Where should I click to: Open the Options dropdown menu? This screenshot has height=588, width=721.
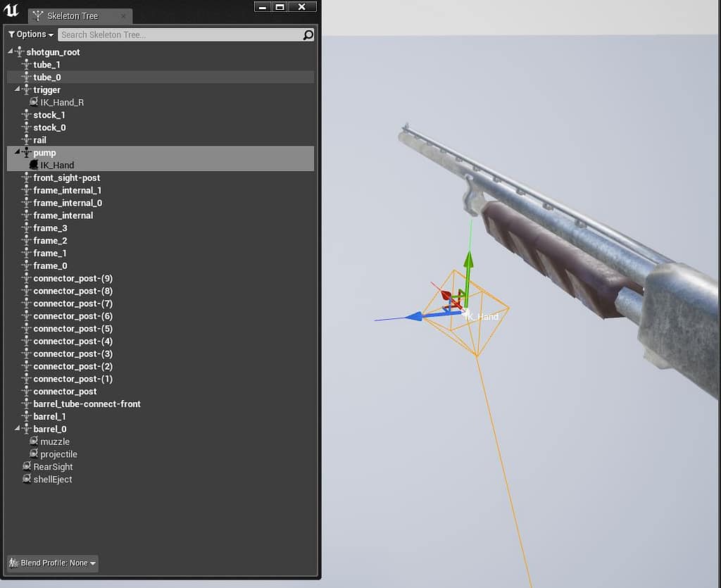click(x=31, y=35)
